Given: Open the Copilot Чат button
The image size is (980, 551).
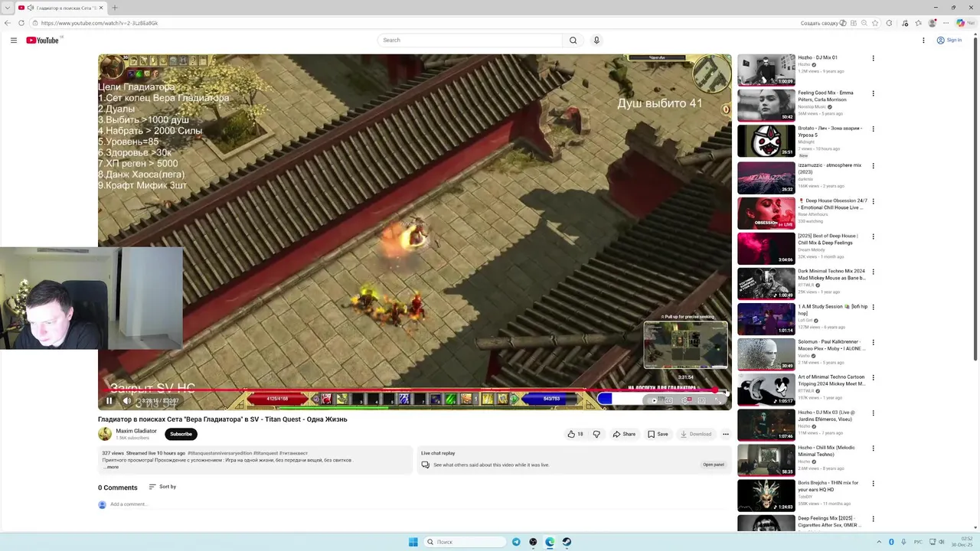Looking at the screenshot, I should (x=965, y=23).
